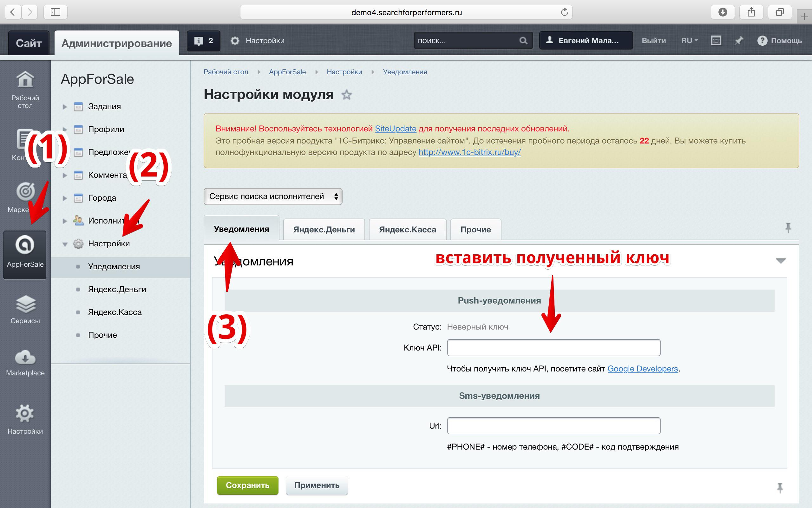812x508 pixels.
Task: Show all tabs icon in Safari
Action: [780, 12]
